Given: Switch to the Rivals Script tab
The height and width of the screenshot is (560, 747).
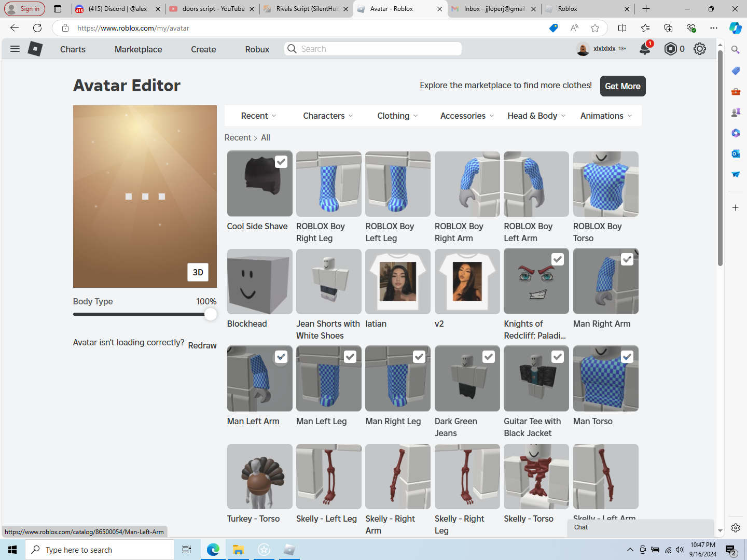Looking at the screenshot, I should coord(306,9).
